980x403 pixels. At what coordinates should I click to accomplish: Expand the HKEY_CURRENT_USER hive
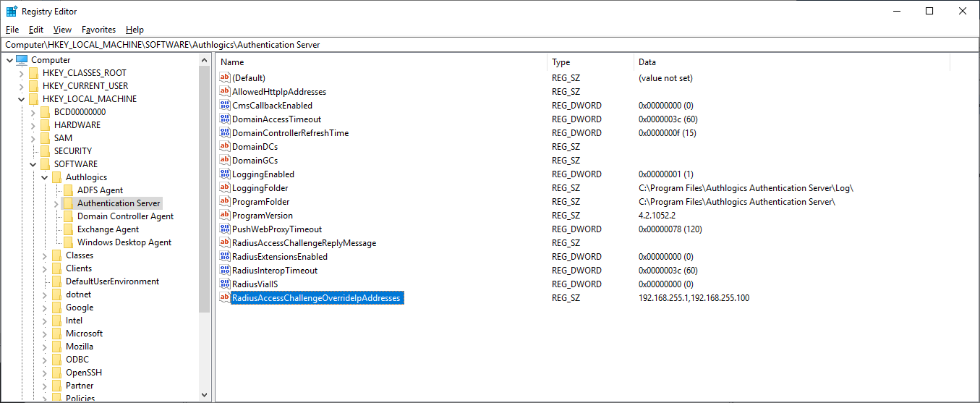(21, 86)
